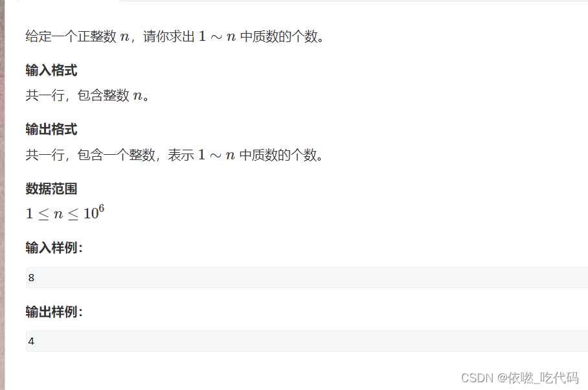
Task: Click the variable n after 正整数
Action: [x=124, y=37]
